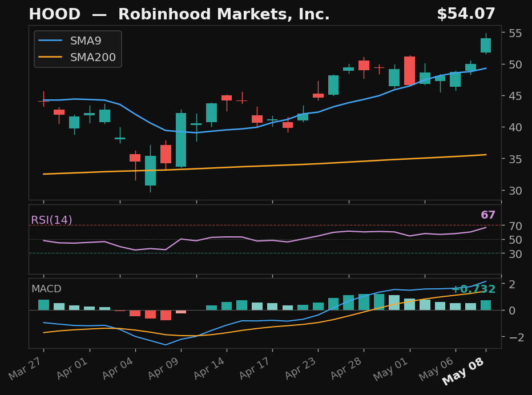Image resolution: width=532 pixels, height=395 pixels.
Task: Click the May 06 date label
Action: pyautogui.click(x=437, y=369)
